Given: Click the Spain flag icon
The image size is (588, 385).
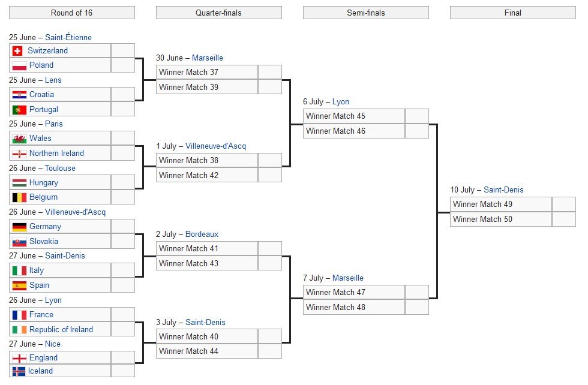Looking at the screenshot, I should [x=19, y=285].
